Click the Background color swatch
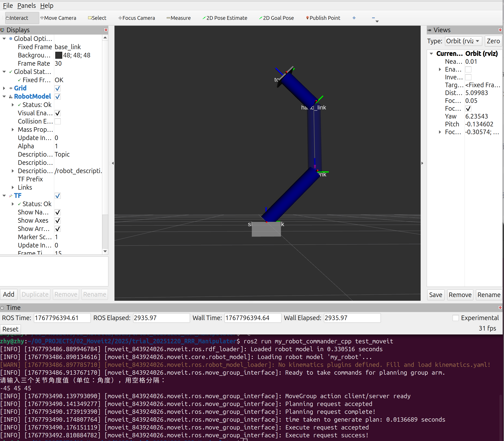 [x=59, y=55]
